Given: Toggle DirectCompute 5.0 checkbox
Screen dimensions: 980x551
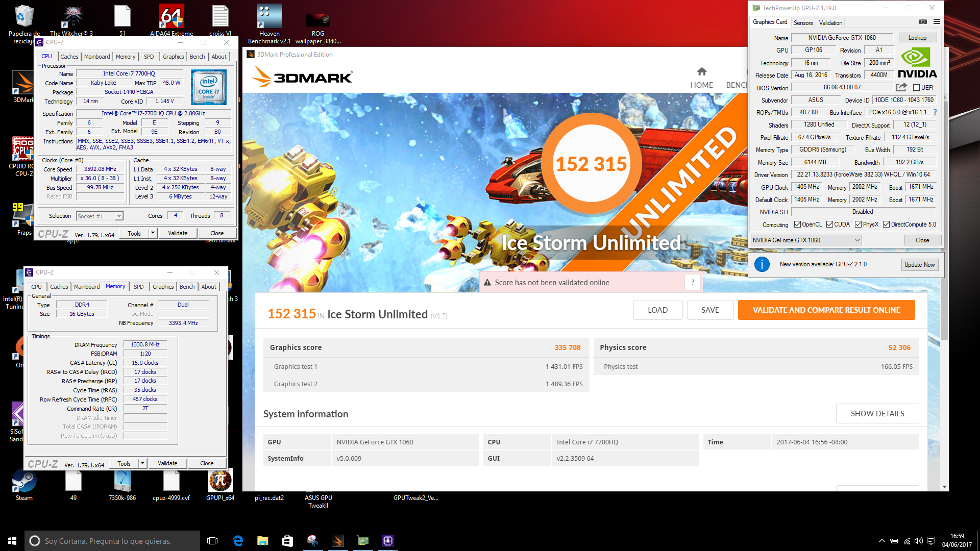Looking at the screenshot, I should [887, 224].
